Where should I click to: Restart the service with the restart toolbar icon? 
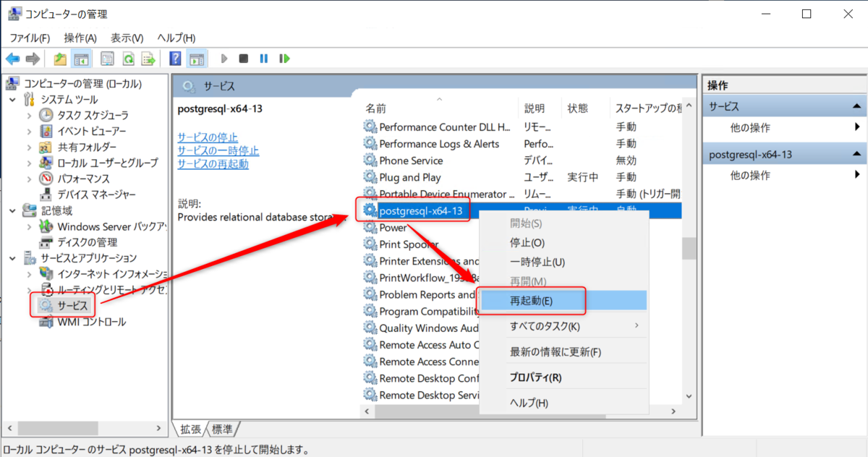tap(284, 58)
